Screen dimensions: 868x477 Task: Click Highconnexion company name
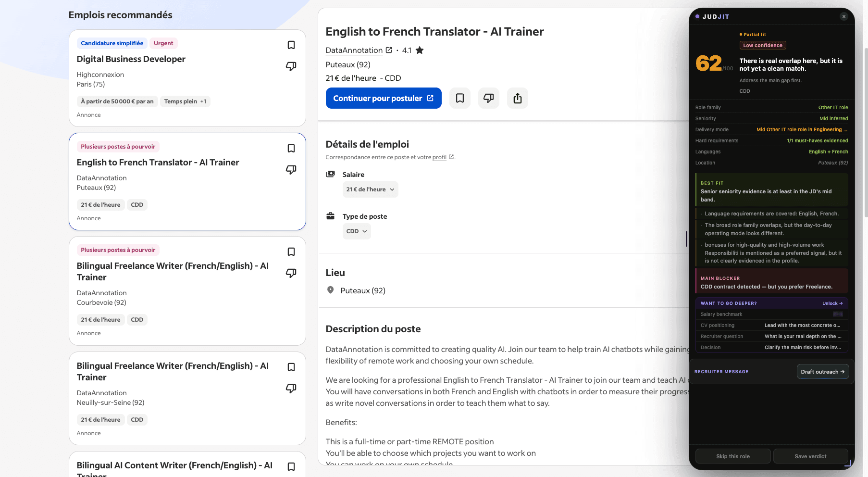point(100,75)
